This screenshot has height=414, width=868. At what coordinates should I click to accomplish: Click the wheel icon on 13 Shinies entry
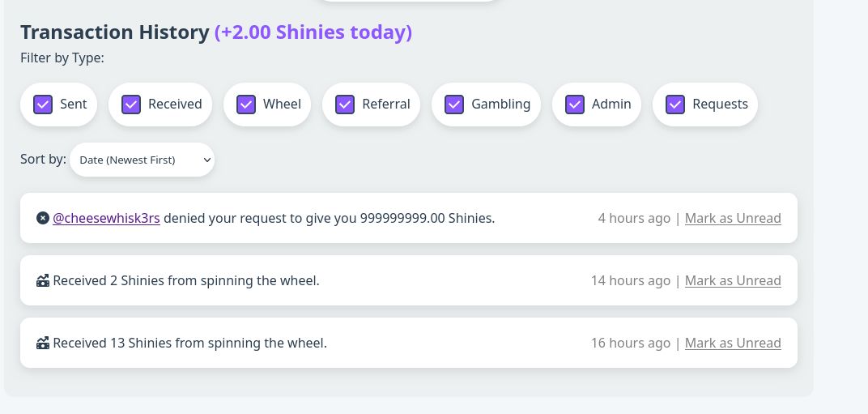pos(43,343)
